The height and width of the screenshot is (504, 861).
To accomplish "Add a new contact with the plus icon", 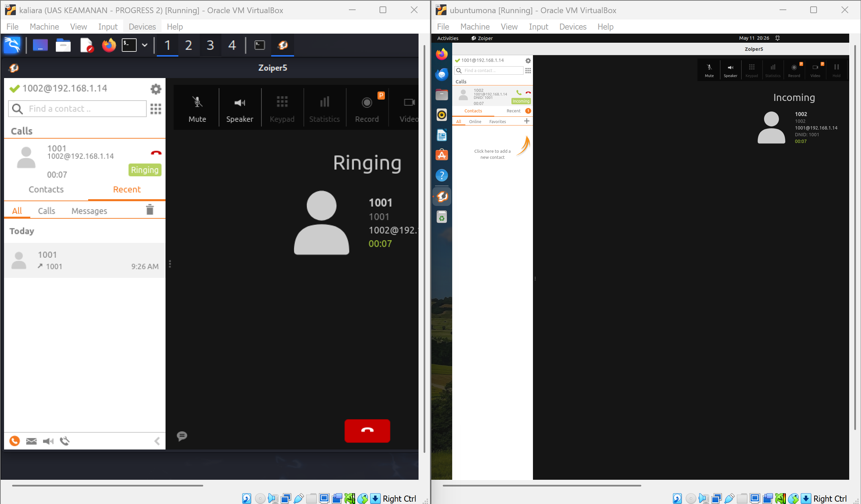I will pos(527,121).
